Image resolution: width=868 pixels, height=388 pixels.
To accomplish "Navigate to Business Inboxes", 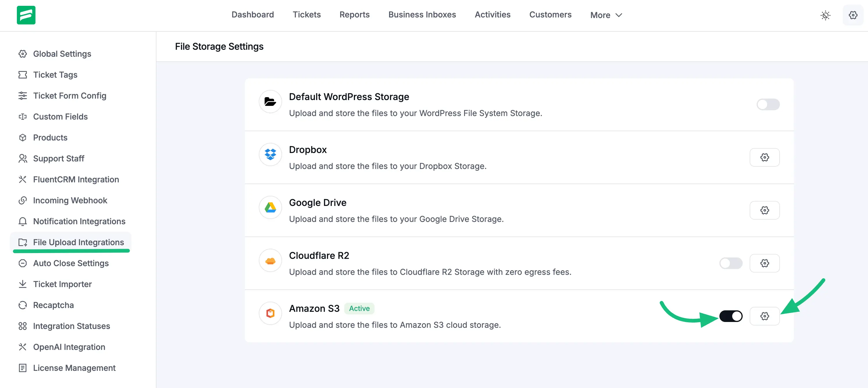I will coord(422,15).
